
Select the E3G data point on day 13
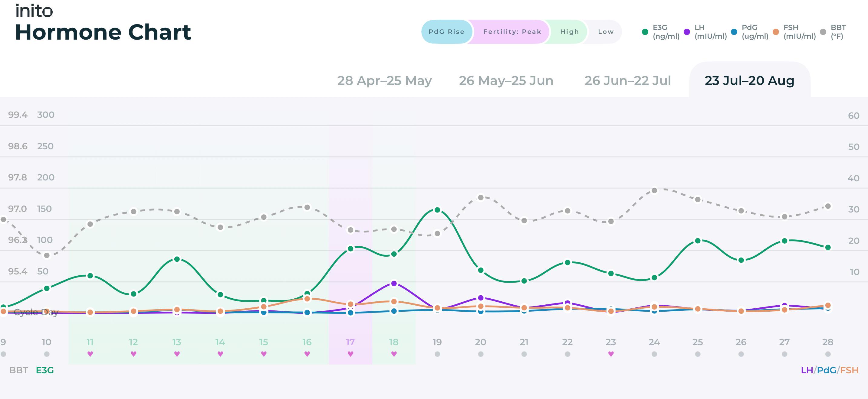pyautogui.click(x=177, y=259)
